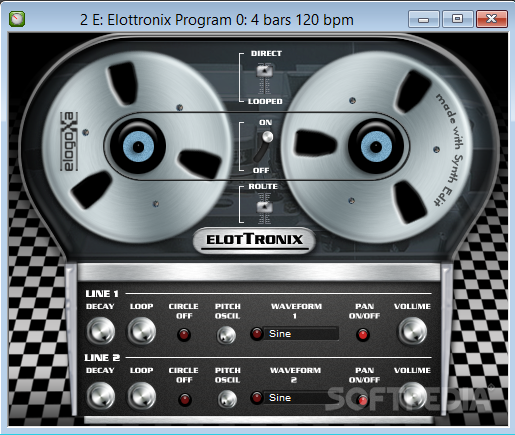515x435 pixels.
Task: Click the right tape reel hub
Action: point(376,146)
